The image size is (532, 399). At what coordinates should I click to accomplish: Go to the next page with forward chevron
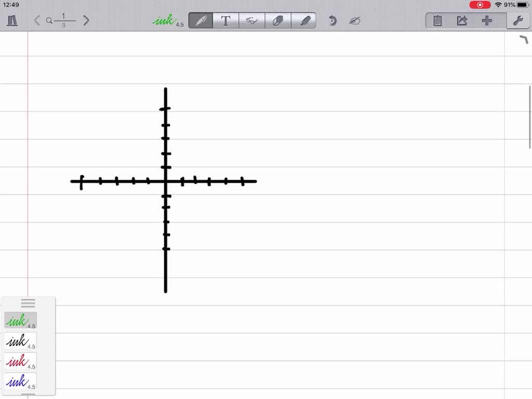click(x=86, y=20)
